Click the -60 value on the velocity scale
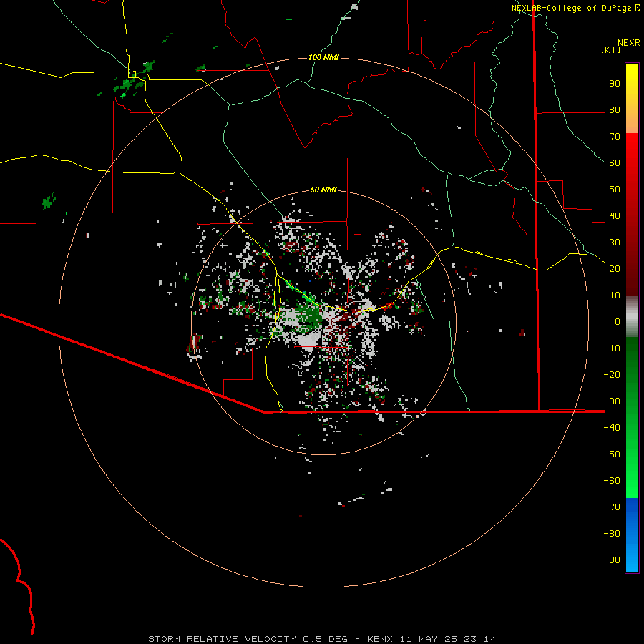Screen dimensions: 644x644 [612, 481]
